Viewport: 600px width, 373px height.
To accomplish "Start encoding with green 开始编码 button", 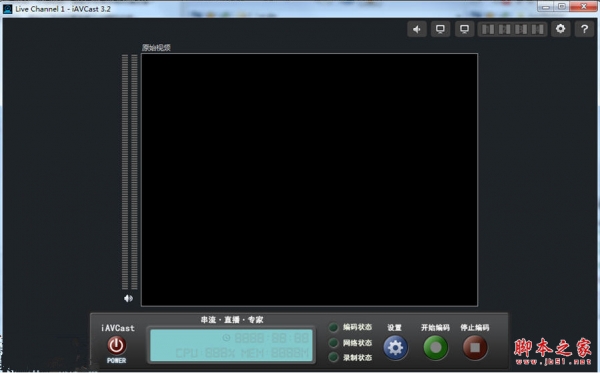I will click(x=435, y=347).
